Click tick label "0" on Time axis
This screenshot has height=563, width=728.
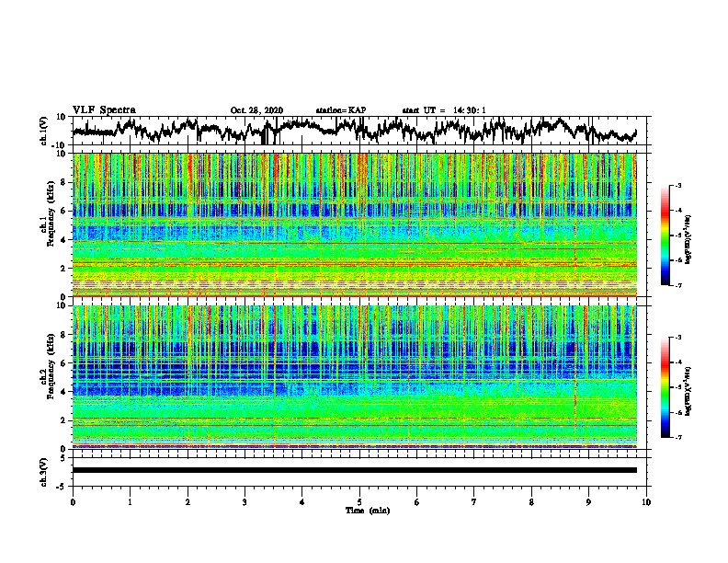(x=73, y=502)
